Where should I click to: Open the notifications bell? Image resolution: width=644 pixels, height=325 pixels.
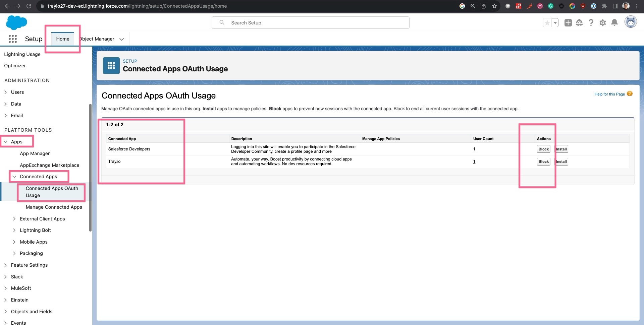[x=614, y=22]
